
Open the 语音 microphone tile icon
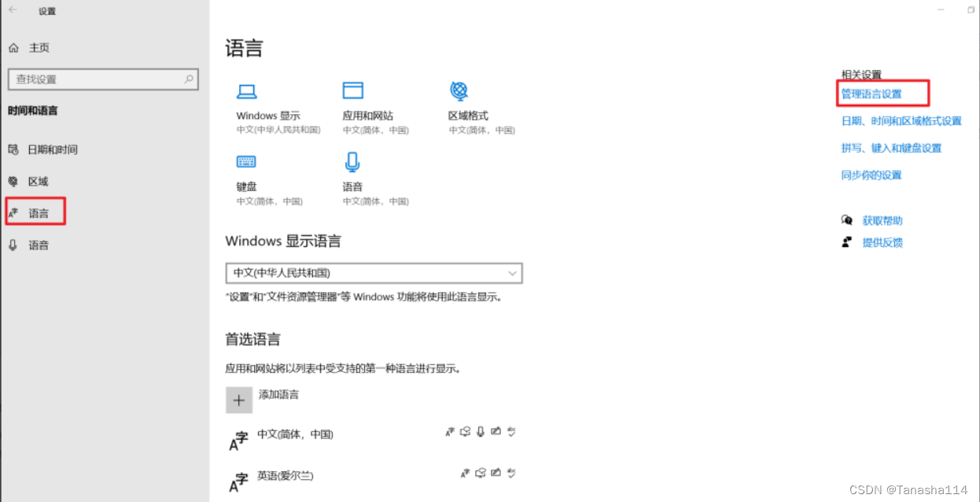352,162
